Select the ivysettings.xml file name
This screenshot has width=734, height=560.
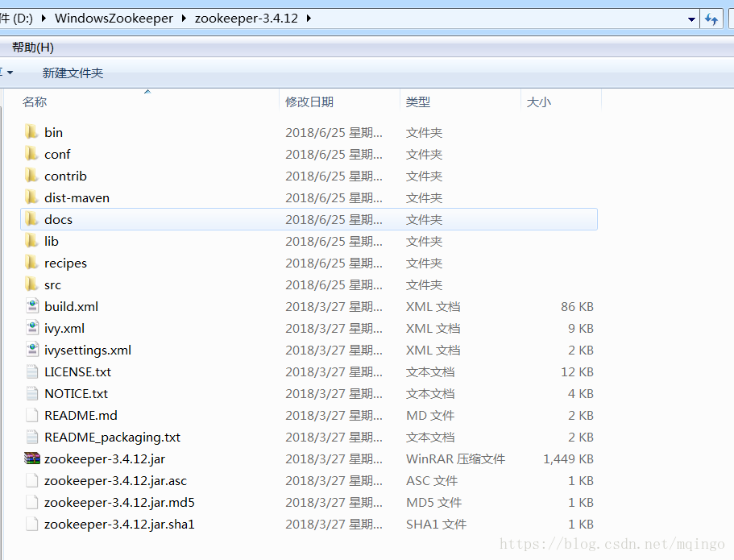(x=88, y=351)
